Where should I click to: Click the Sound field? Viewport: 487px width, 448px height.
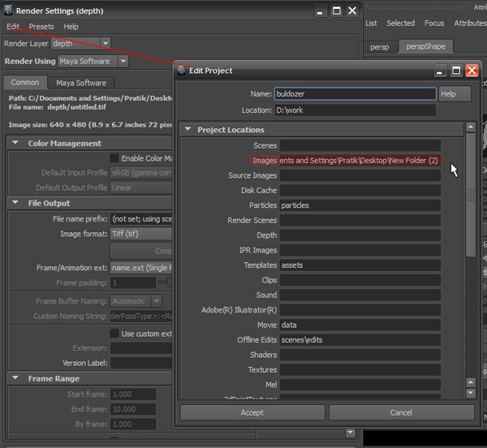pos(360,295)
